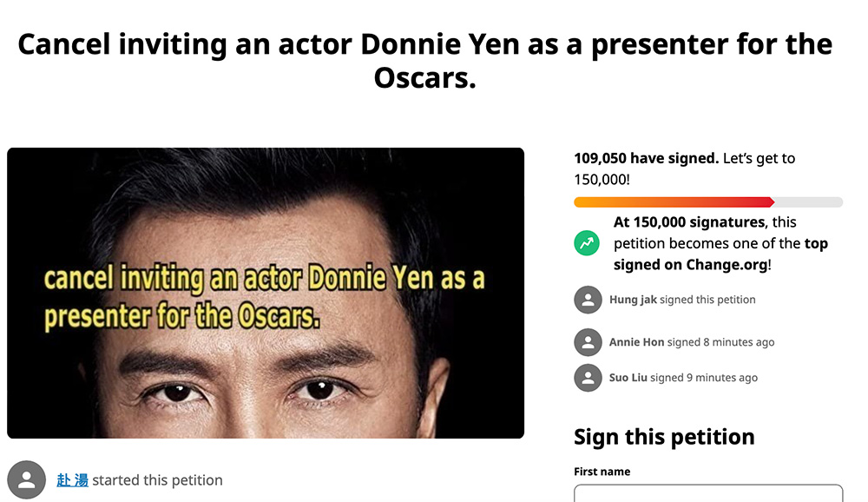Click the petition title heading
868x502 pixels.
[x=425, y=61]
